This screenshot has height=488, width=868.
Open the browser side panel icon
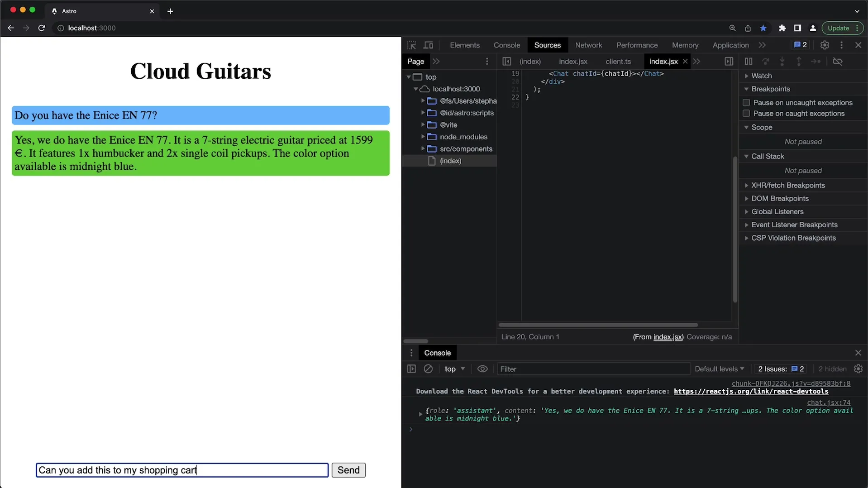(797, 28)
